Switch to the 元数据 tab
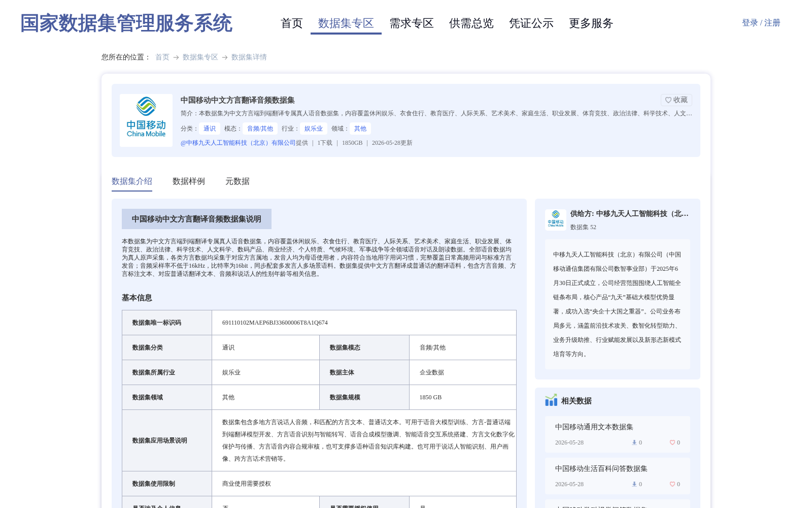Image resolution: width=812 pixels, height=508 pixels. tap(238, 181)
